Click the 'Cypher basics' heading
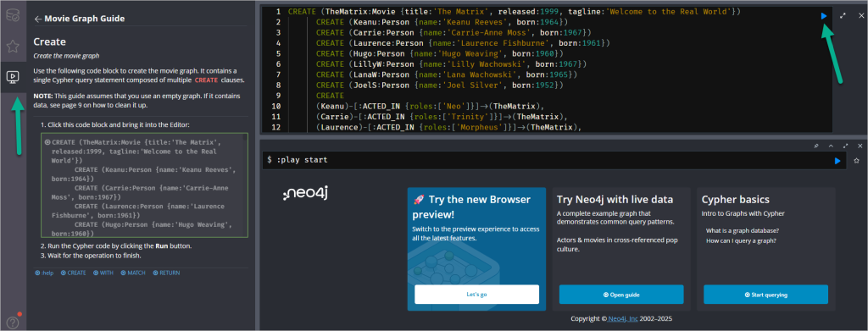 pos(735,200)
